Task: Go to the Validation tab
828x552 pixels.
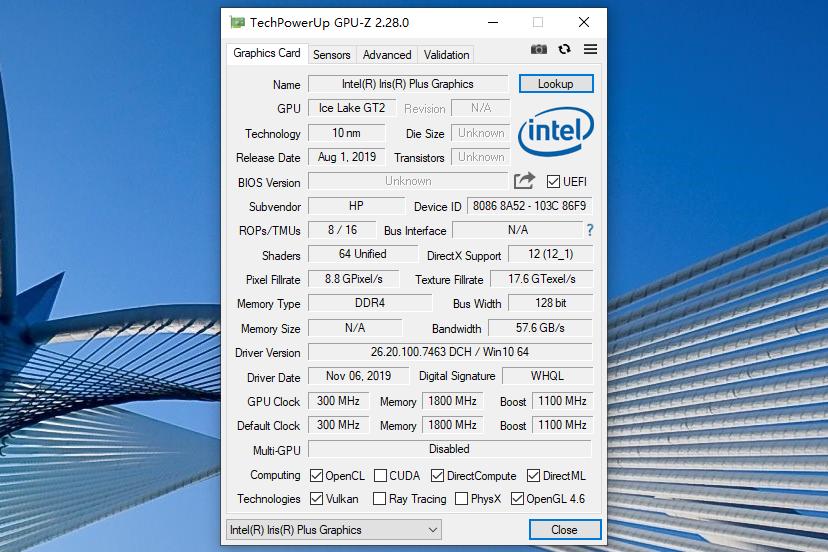Action: pyautogui.click(x=446, y=55)
